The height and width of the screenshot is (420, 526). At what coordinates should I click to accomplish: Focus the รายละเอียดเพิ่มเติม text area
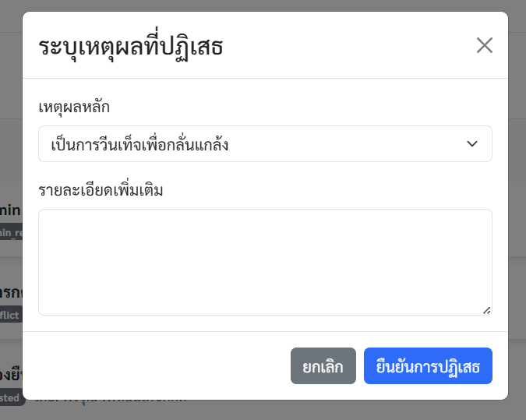click(x=265, y=262)
